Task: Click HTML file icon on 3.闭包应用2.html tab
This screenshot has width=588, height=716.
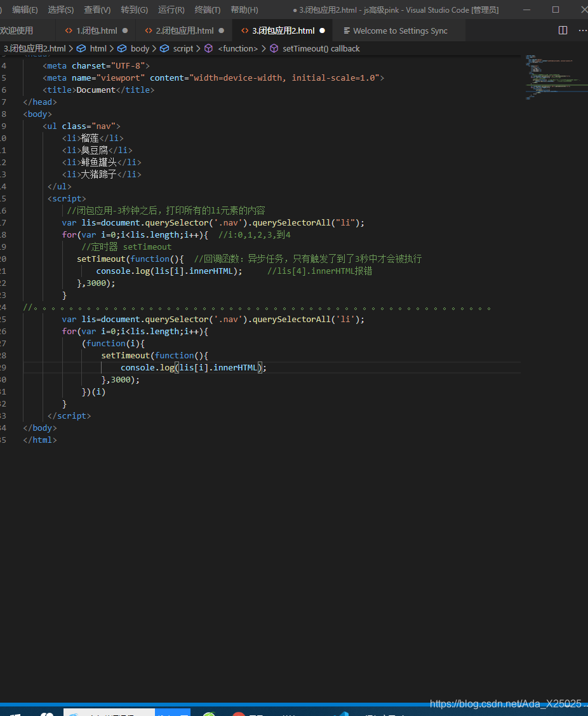Action: click(244, 30)
